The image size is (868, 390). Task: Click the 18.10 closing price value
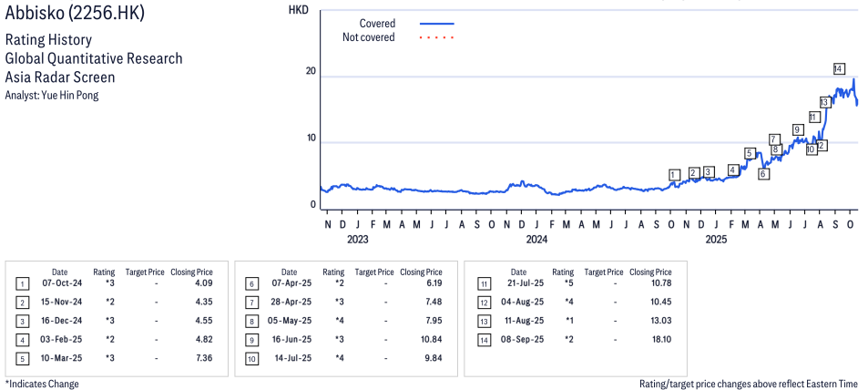tap(660, 340)
